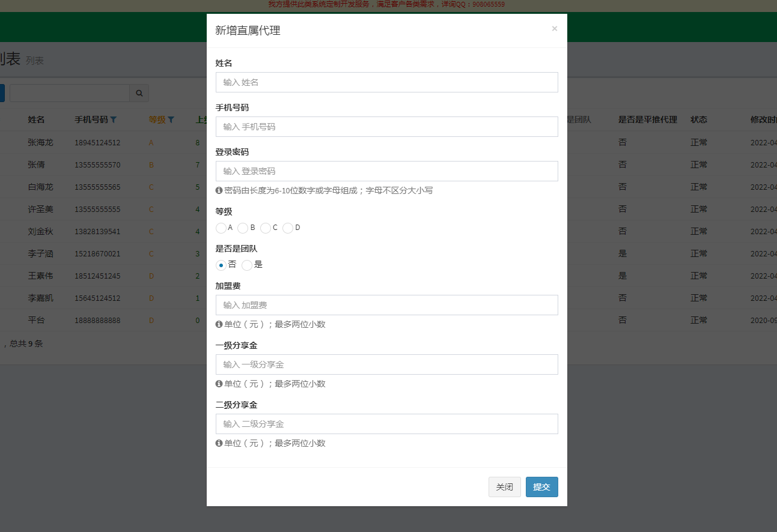
Task: Select level A radio button
Action: [221, 228]
